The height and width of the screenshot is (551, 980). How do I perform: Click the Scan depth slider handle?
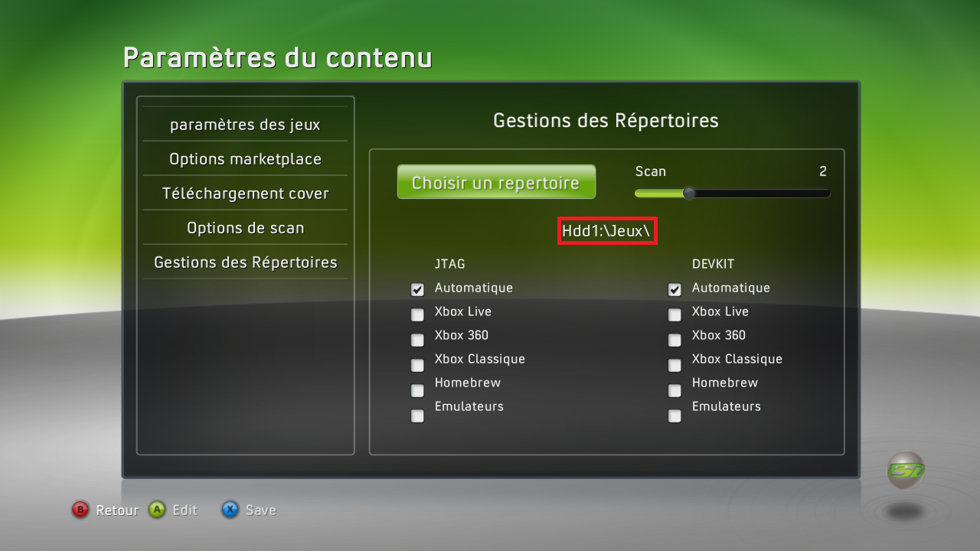coord(689,193)
